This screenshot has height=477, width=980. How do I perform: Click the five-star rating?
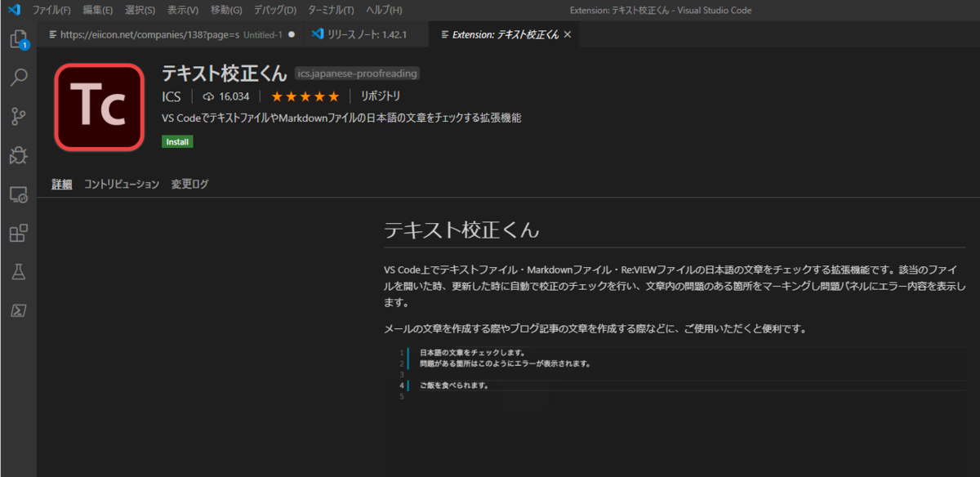pyautogui.click(x=305, y=96)
